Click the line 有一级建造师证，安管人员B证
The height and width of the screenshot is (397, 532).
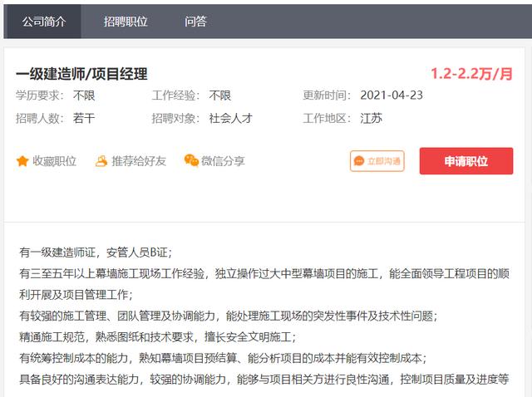pos(96,252)
